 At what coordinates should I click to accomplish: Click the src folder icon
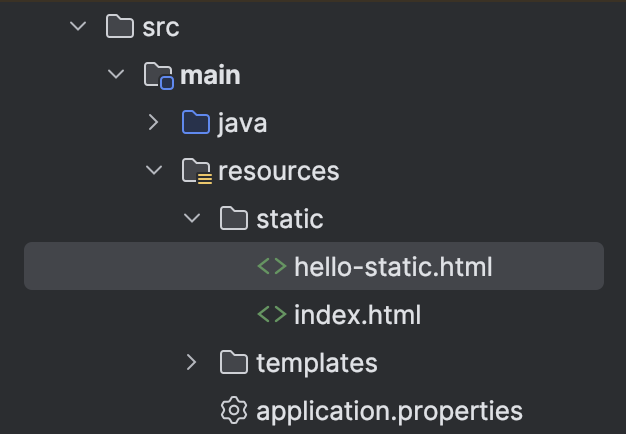pos(119,27)
